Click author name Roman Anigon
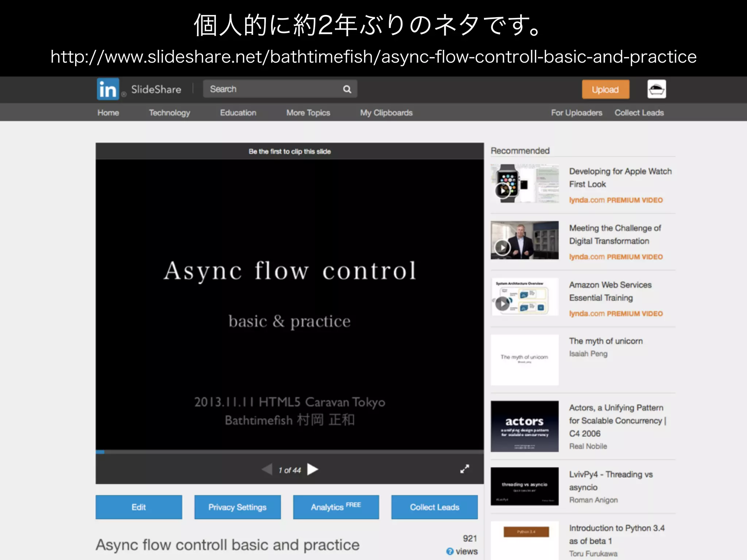The image size is (747, 560). 593,500
